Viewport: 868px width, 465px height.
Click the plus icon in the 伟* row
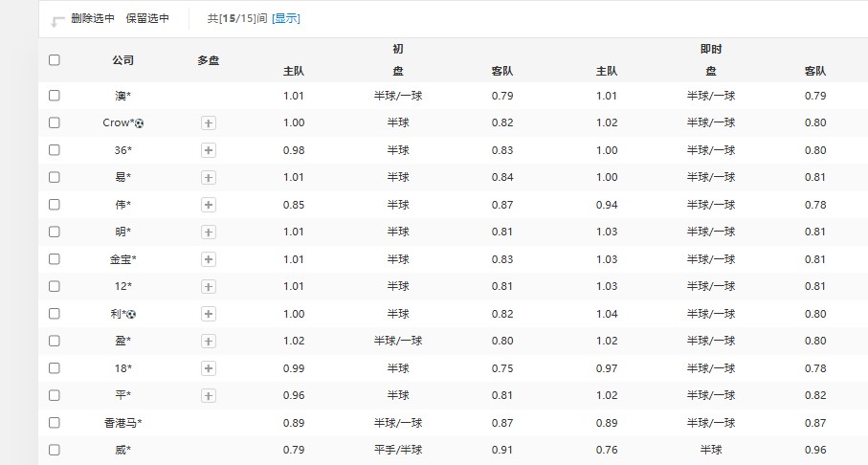(209, 205)
